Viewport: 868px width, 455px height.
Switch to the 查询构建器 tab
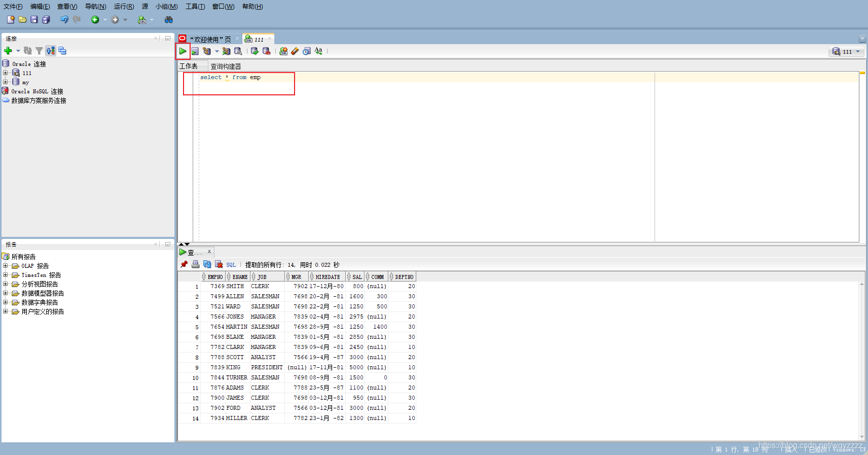[226, 66]
